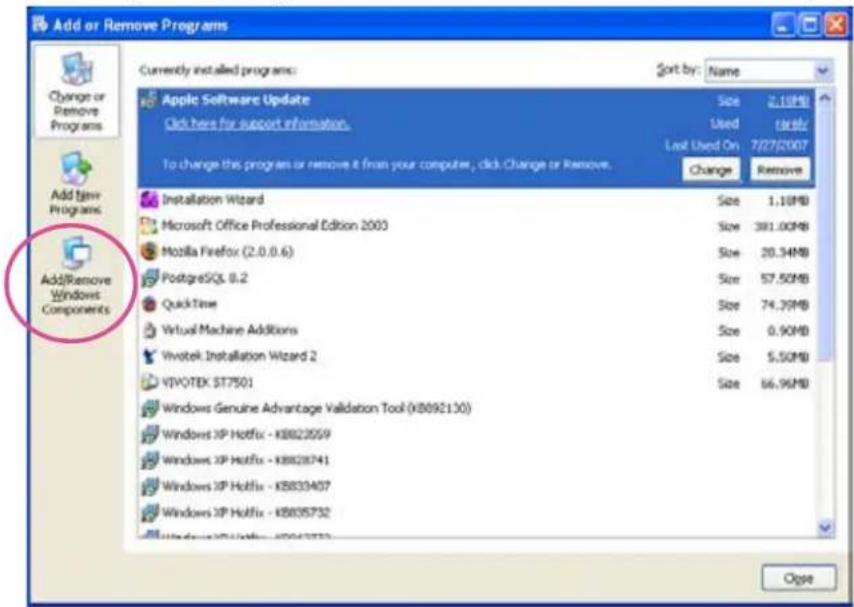Click the Vivotek Installation Wizard 2 icon
Image resolution: width=854 pixels, height=607 pixels.
pos(149,356)
